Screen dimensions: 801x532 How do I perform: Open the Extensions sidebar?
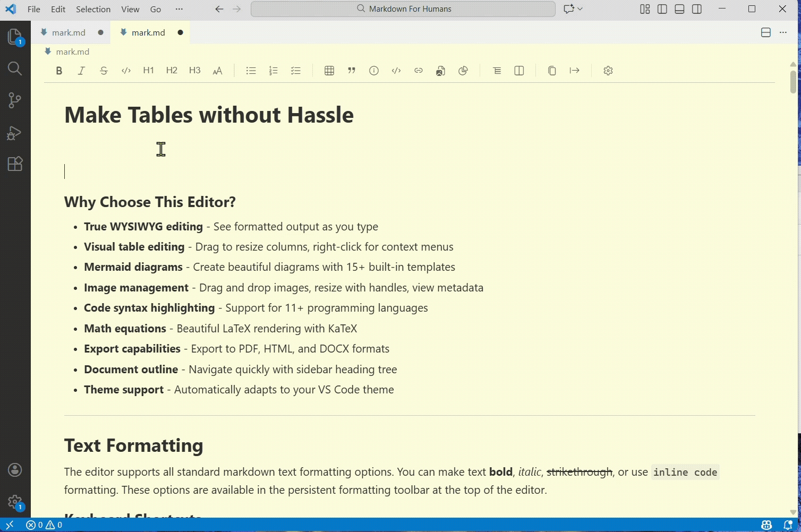[15, 164]
